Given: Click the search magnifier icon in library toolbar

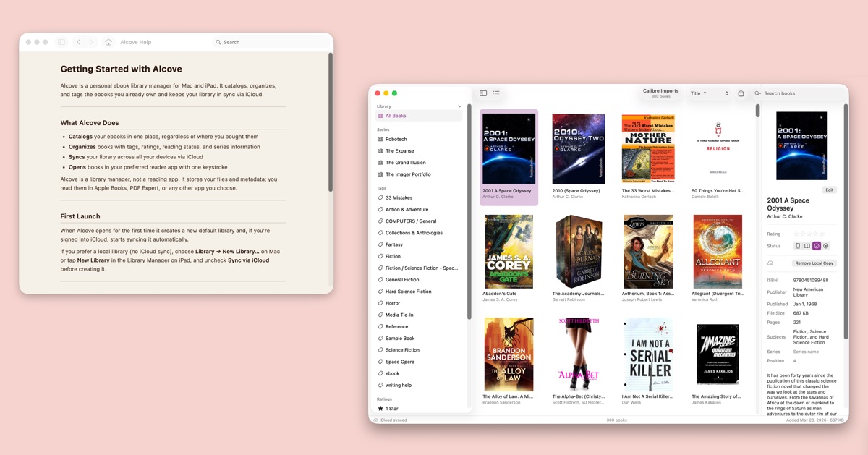Looking at the screenshot, I should click(x=758, y=93).
